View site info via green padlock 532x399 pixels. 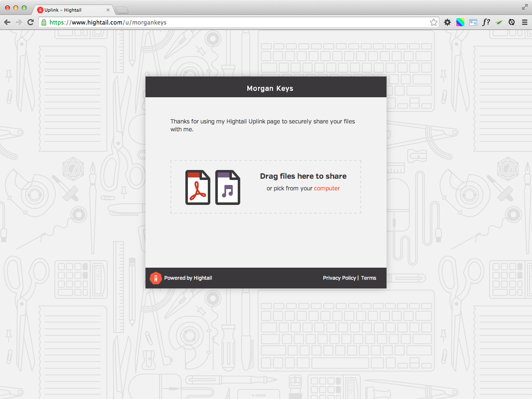point(44,22)
